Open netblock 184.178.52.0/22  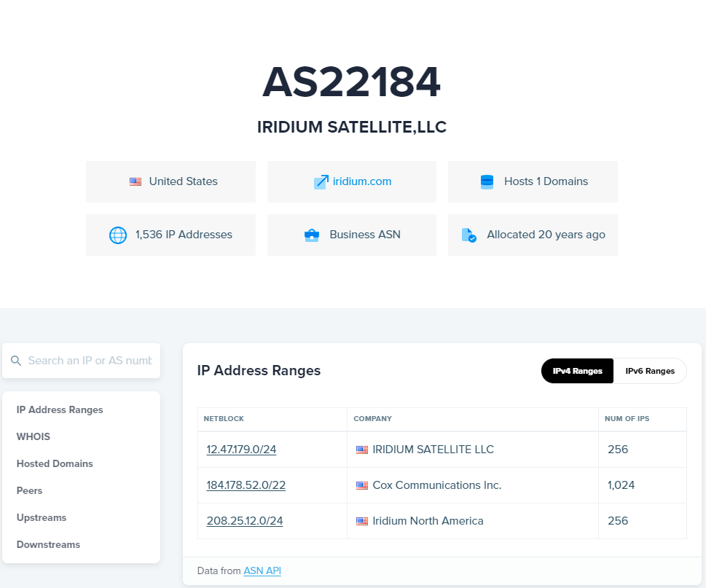(246, 485)
